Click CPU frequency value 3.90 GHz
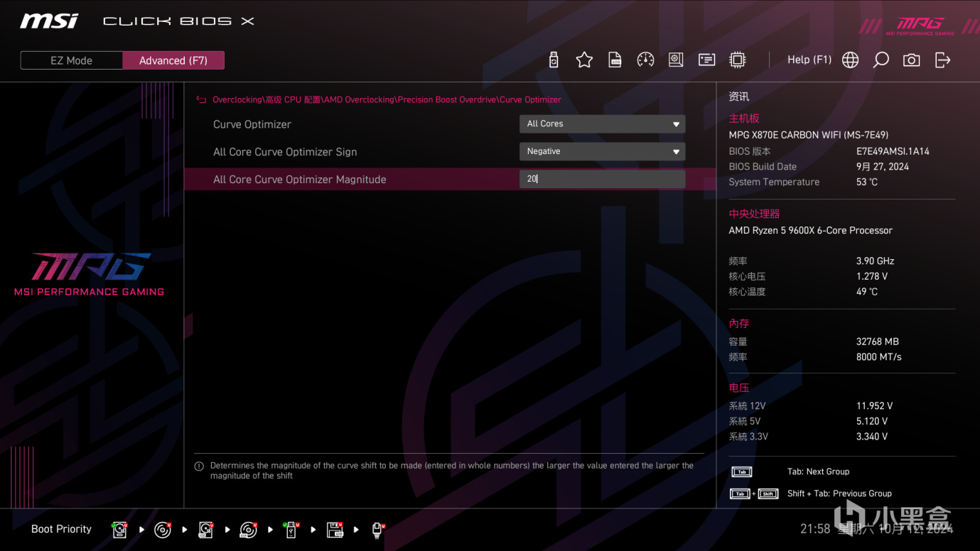Viewport: 980px width, 551px height. point(876,261)
